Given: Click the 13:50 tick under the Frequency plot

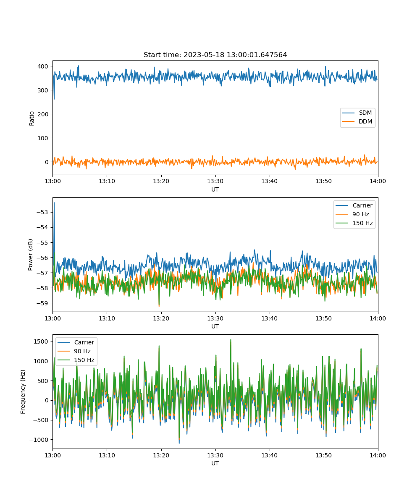Looking at the screenshot, I should [324, 455].
